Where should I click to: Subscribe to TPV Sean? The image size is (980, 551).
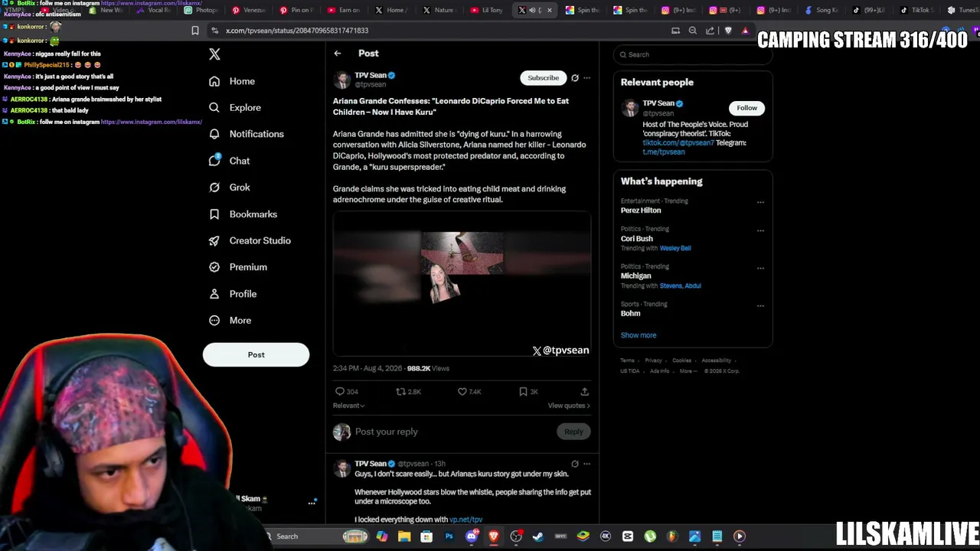[543, 78]
